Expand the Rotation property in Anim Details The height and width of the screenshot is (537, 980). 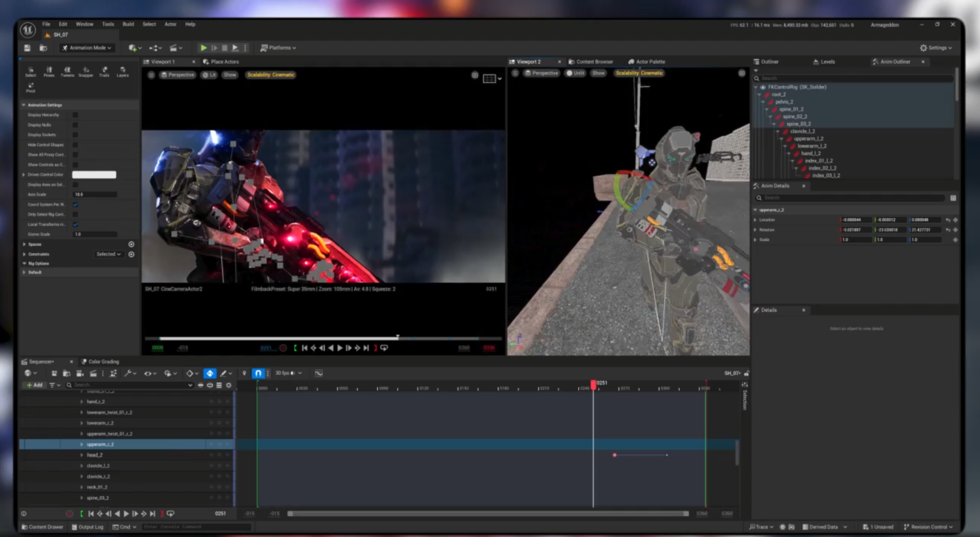[755, 230]
